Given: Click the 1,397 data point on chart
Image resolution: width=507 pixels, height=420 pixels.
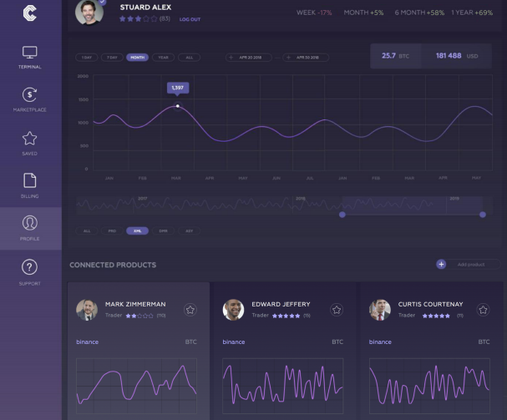Looking at the screenshot, I should 177,106.
